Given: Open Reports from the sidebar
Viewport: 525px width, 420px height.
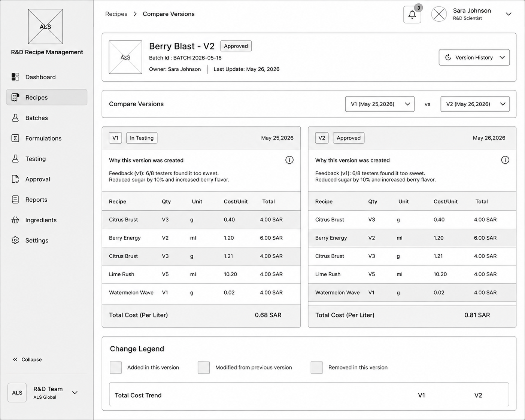Looking at the screenshot, I should pos(46,200).
